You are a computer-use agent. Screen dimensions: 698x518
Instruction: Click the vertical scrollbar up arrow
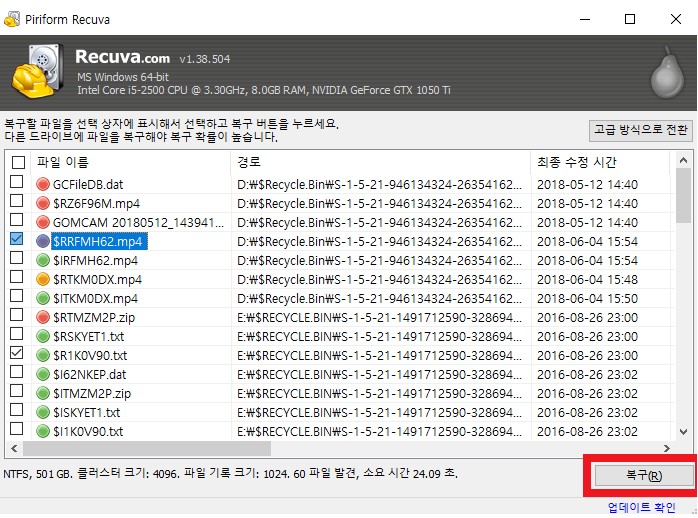(x=683, y=160)
